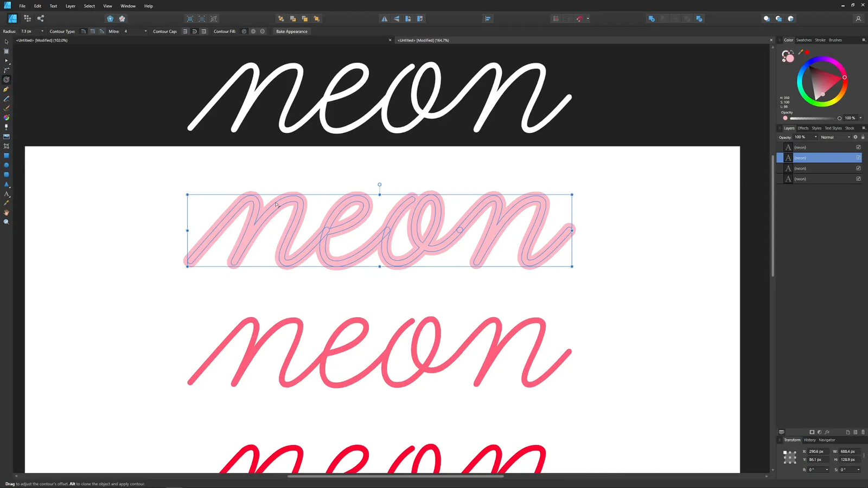
Task: Open the Delete Layer trash icon
Action: (863, 432)
